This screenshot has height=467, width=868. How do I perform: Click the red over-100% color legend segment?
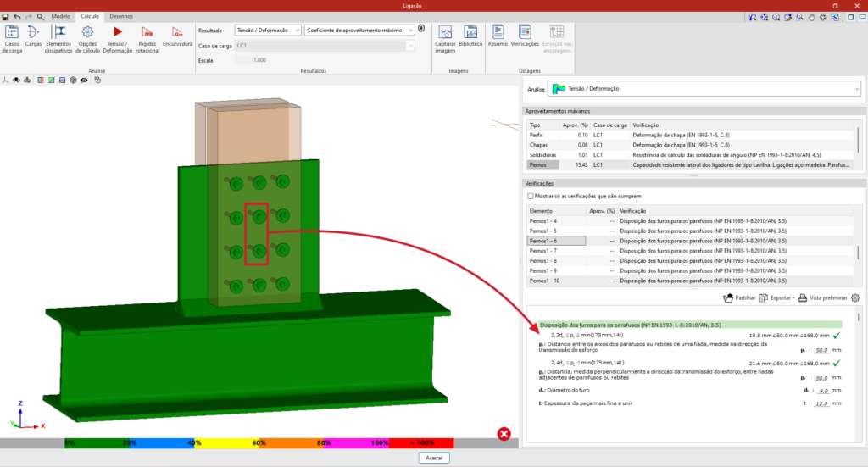tap(421, 443)
